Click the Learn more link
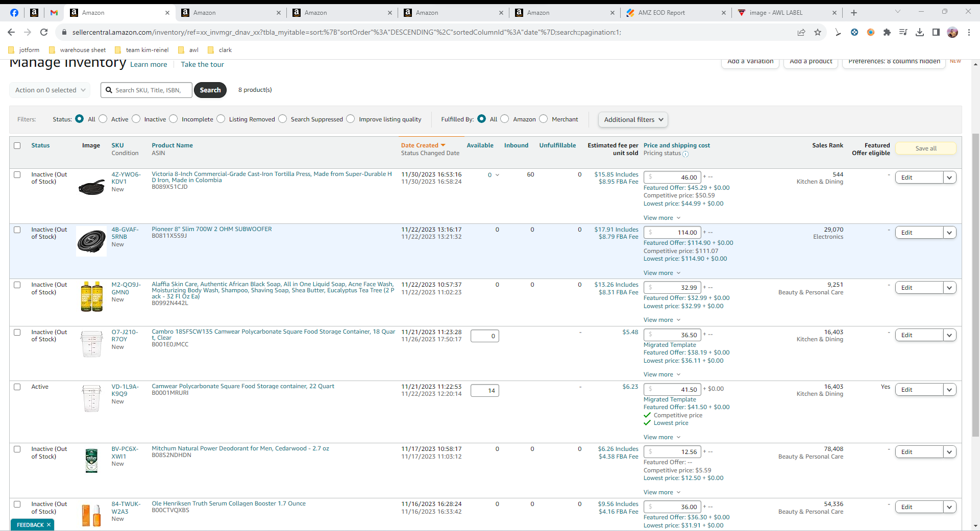The image size is (980, 531). point(149,65)
